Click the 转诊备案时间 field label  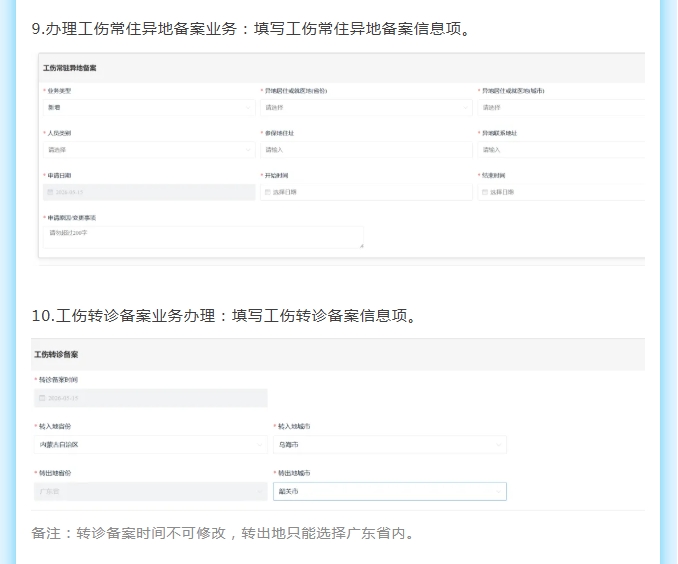(58, 380)
